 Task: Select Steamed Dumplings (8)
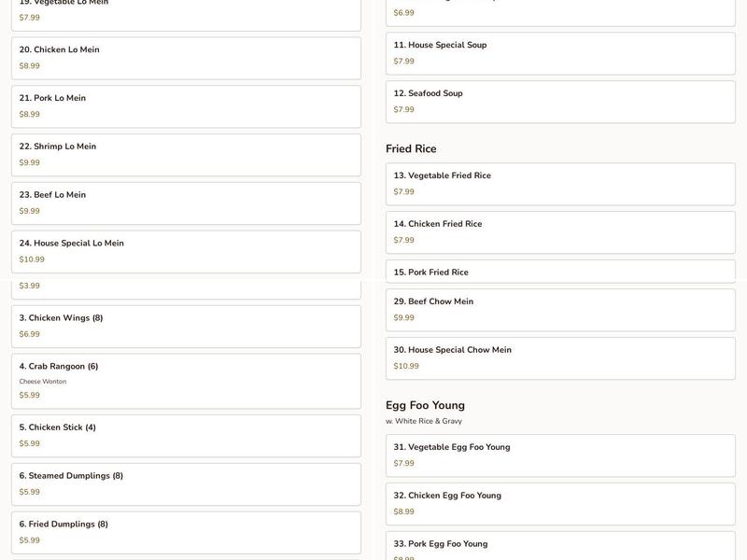pos(186,484)
